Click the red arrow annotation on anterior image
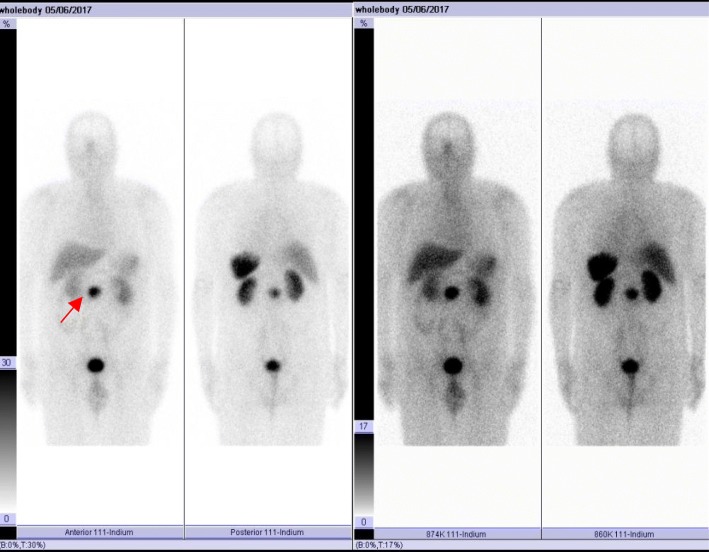Screen dimensions: 709x552 [x=71, y=311]
